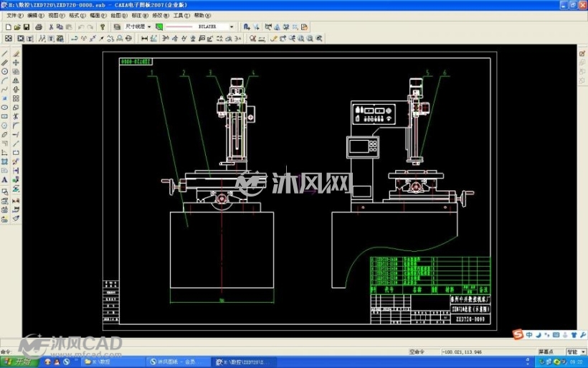The width and height of the screenshot is (588, 368).
Task: Expand the BYLAYER linetype dropdown
Action: click(232, 27)
